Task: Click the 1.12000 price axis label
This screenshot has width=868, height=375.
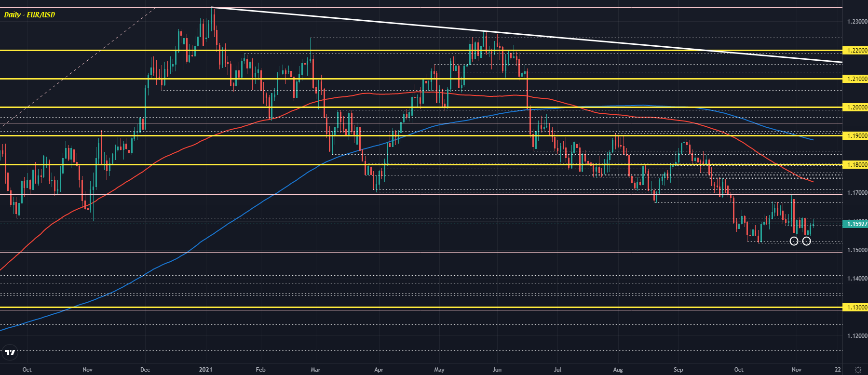Action: pyautogui.click(x=857, y=336)
